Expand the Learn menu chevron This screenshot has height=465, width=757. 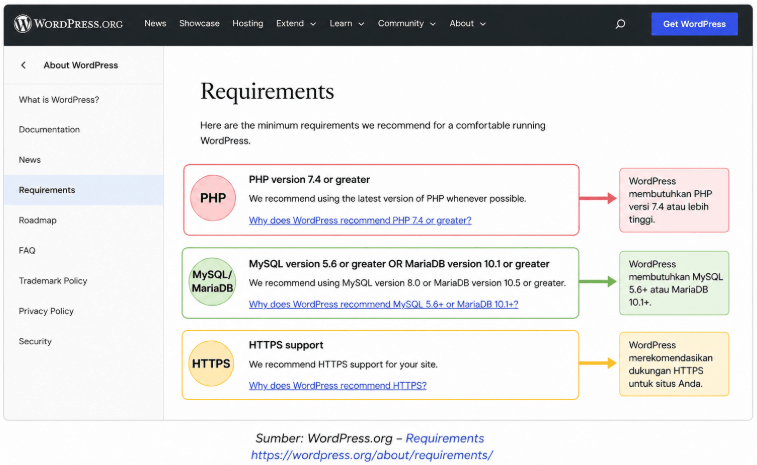[x=361, y=24]
